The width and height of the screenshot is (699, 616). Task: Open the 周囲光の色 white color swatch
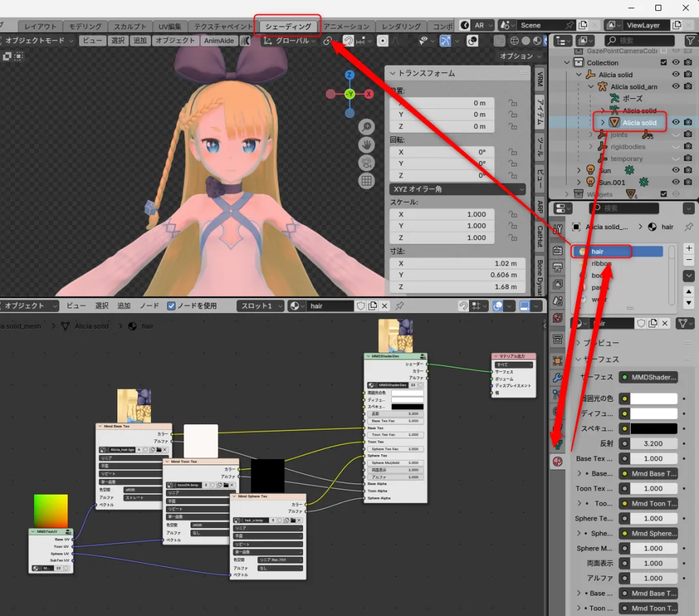tap(653, 398)
